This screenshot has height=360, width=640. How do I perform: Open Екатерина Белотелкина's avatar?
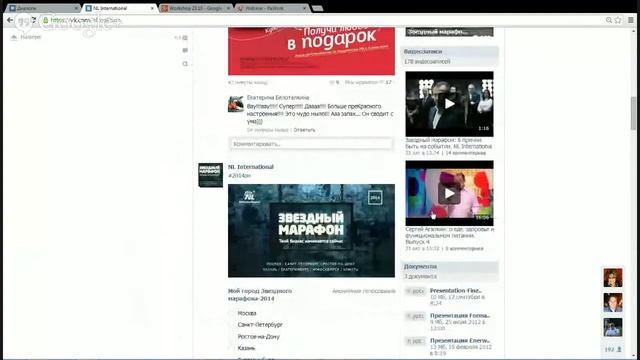click(x=236, y=104)
